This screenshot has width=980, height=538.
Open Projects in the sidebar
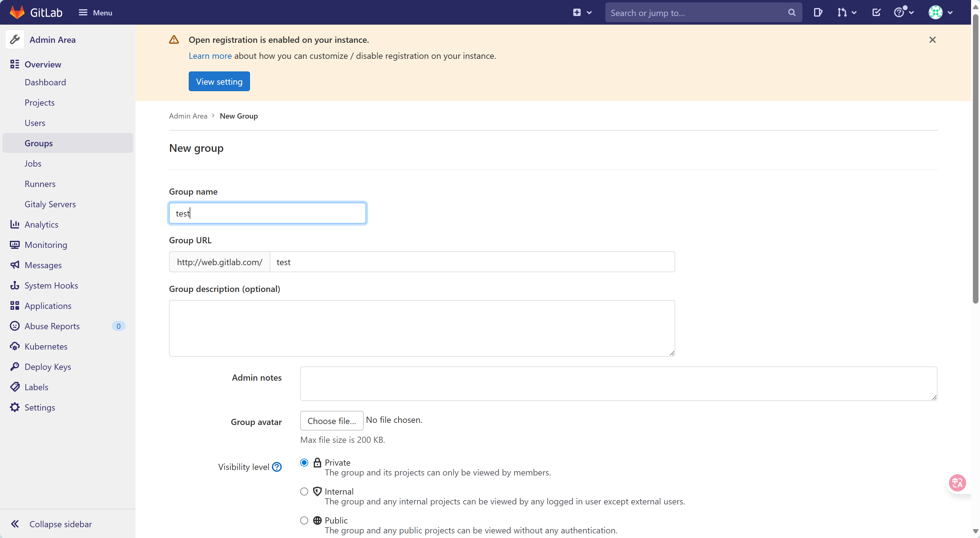(x=40, y=102)
